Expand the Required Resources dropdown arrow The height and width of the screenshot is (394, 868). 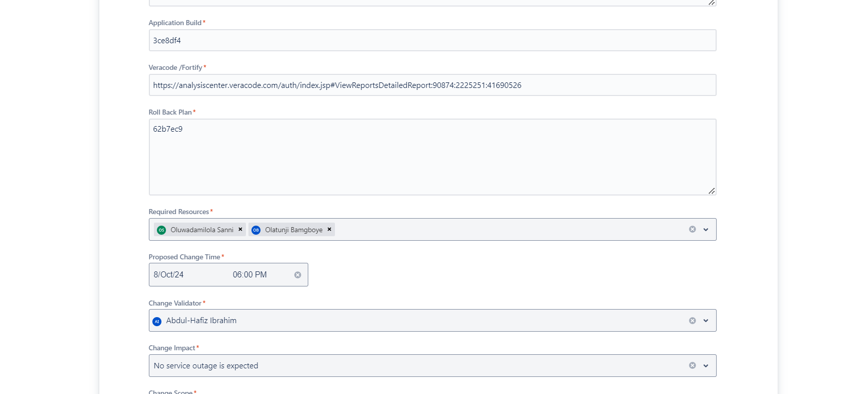[x=706, y=230]
